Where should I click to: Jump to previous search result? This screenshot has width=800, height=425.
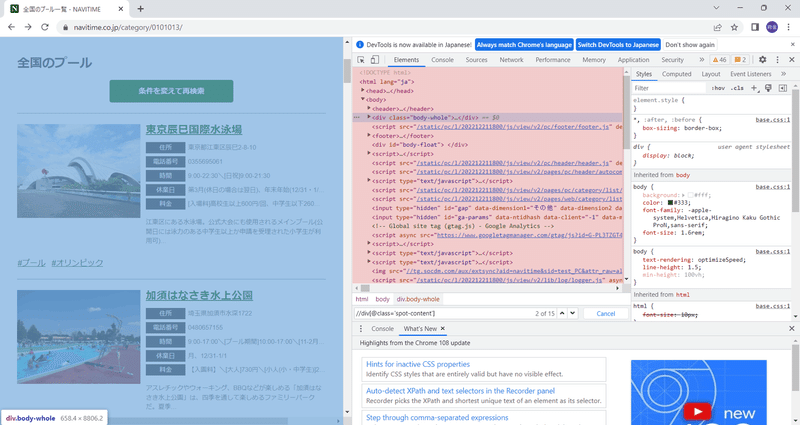tap(562, 313)
